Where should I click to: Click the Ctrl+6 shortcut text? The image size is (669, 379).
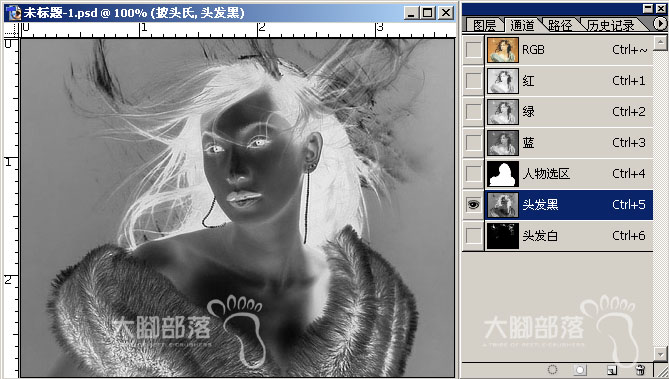[x=629, y=236]
